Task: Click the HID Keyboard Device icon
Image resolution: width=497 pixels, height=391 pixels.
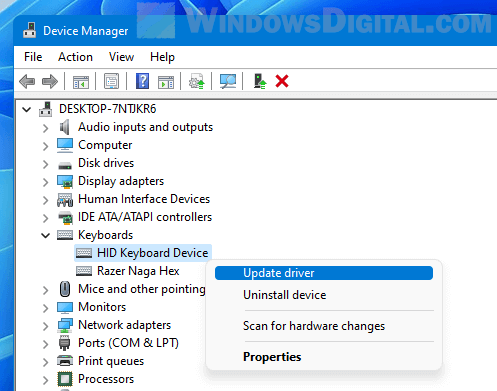Action: (84, 253)
